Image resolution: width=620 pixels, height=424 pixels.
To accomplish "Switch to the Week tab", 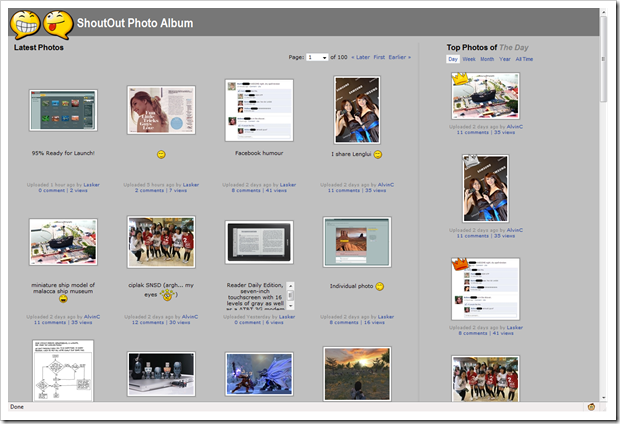I will click(469, 59).
